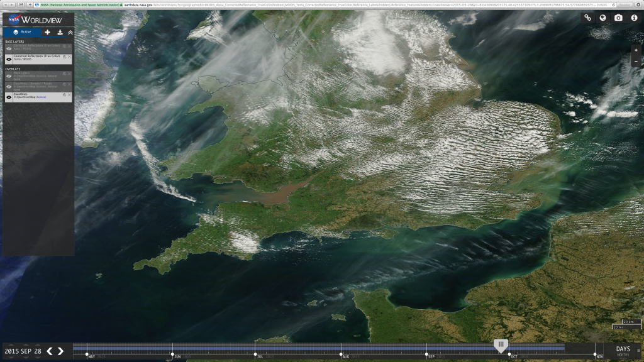Show the Aqua/MODIS Corrected Reflectance layer
Image resolution: width=644 pixels, height=362 pixels.
[9, 49]
